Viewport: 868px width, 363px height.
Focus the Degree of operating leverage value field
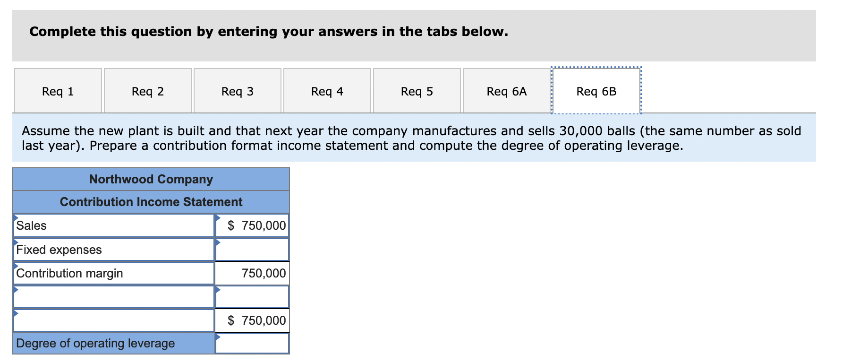pyautogui.click(x=253, y=343)
